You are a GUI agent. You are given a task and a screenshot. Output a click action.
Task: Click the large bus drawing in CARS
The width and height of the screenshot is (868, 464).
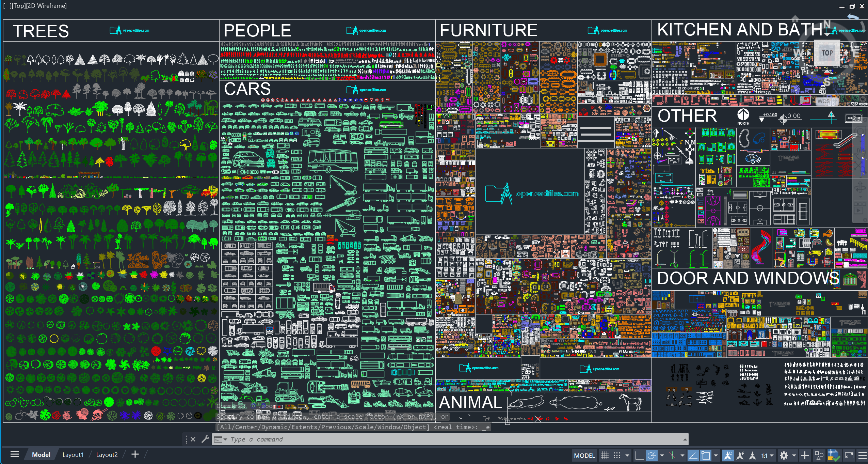click(333, 161)
